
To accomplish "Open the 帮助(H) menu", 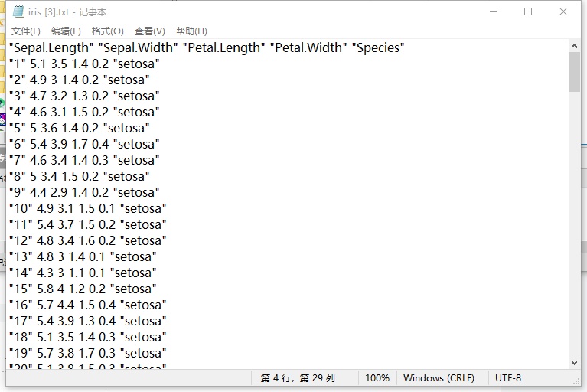I will click(191, 31).
